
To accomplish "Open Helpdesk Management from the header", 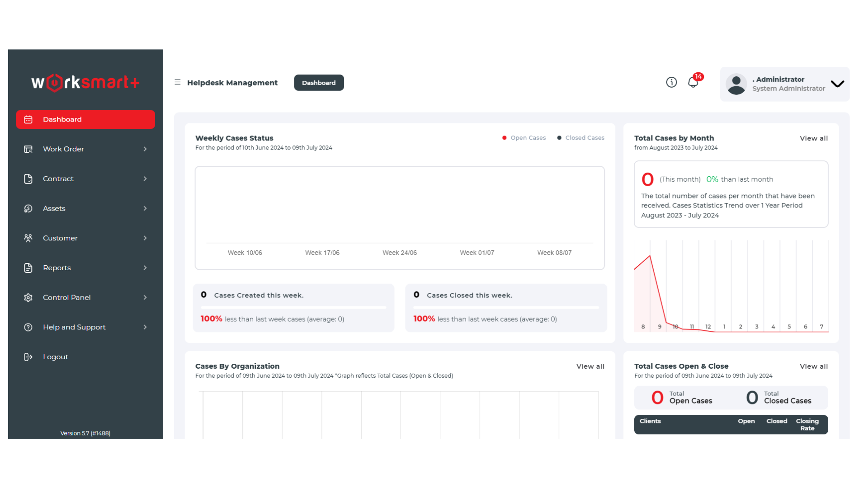I will pyautogui.click(x=233, y=82).
